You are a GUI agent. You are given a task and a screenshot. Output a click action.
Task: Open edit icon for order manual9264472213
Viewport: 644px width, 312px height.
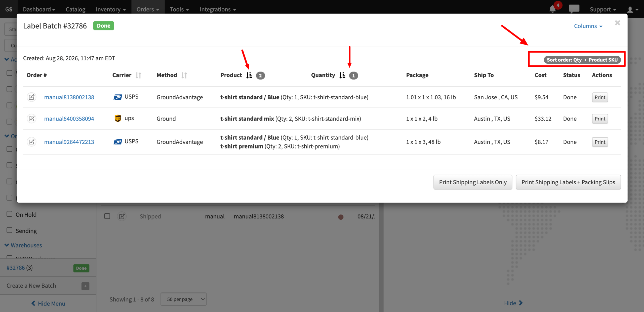point(32,142)
